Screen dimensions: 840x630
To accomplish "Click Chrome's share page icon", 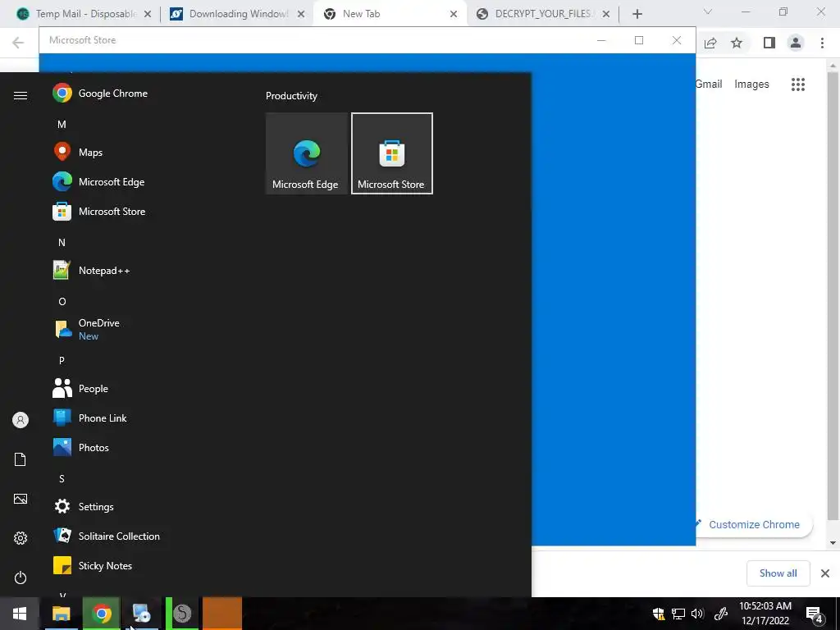I will 710,43.
